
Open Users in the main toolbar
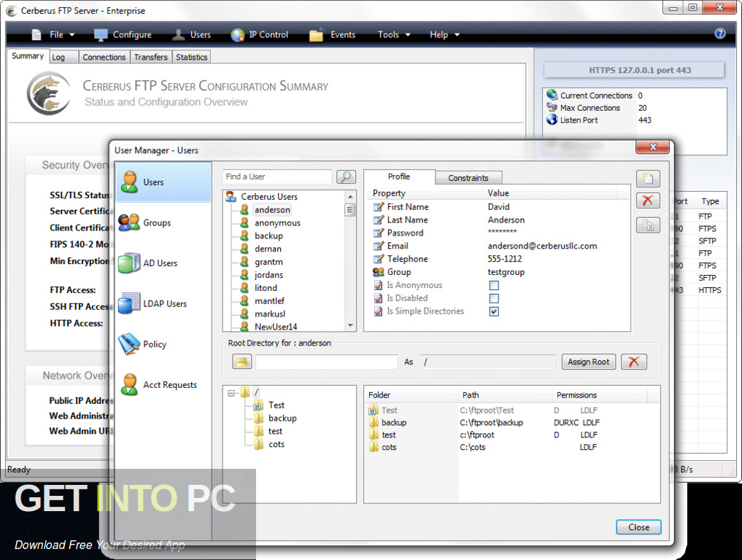coord(191,34)
